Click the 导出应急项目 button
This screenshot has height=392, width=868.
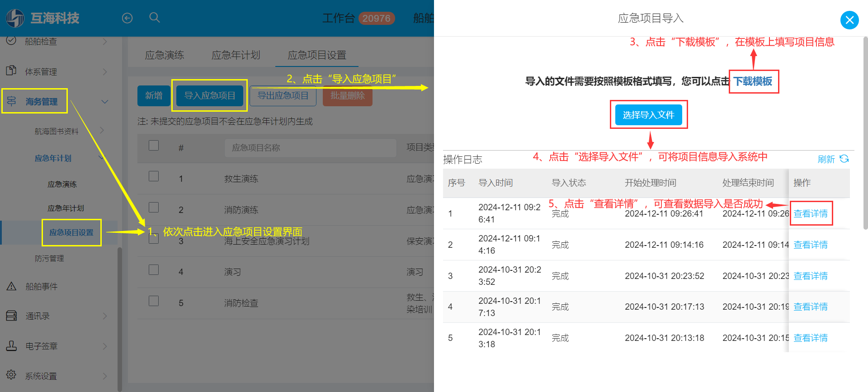283,95
